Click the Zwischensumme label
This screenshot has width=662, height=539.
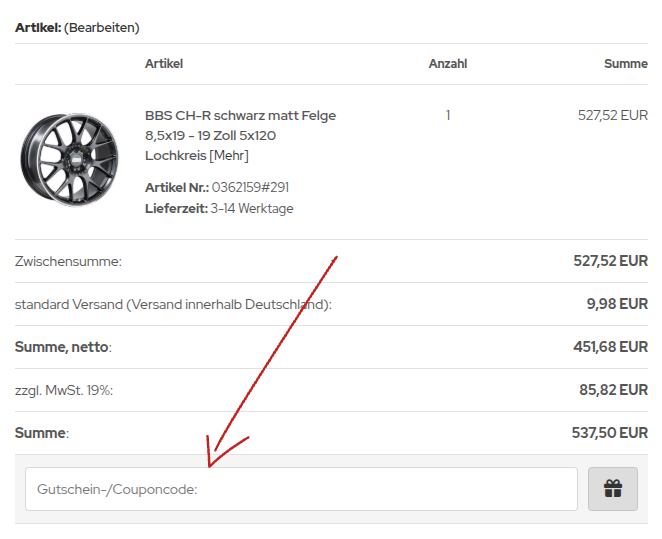68,261
